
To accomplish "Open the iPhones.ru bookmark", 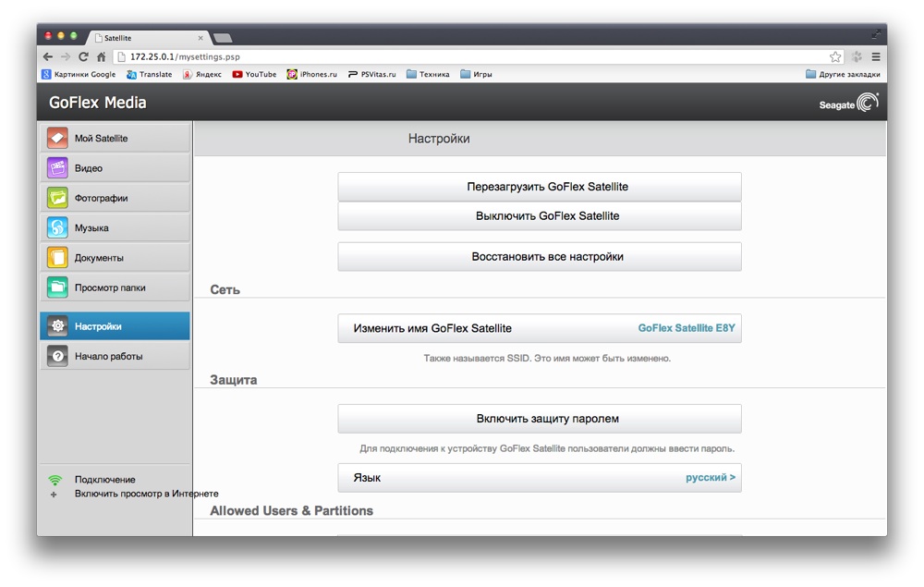I will (x=312, y=74).
